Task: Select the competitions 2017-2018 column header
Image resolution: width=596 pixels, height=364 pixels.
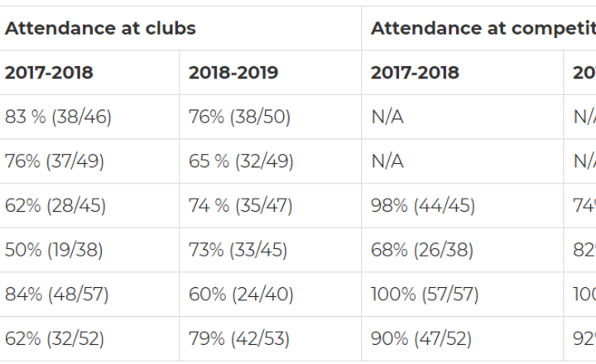Action: (415, 73)
